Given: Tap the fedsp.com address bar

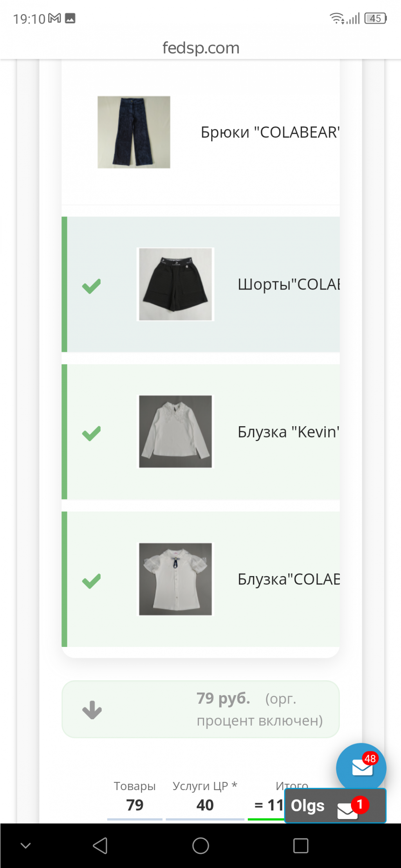Looking at the screenshot, I should [200, 48].
